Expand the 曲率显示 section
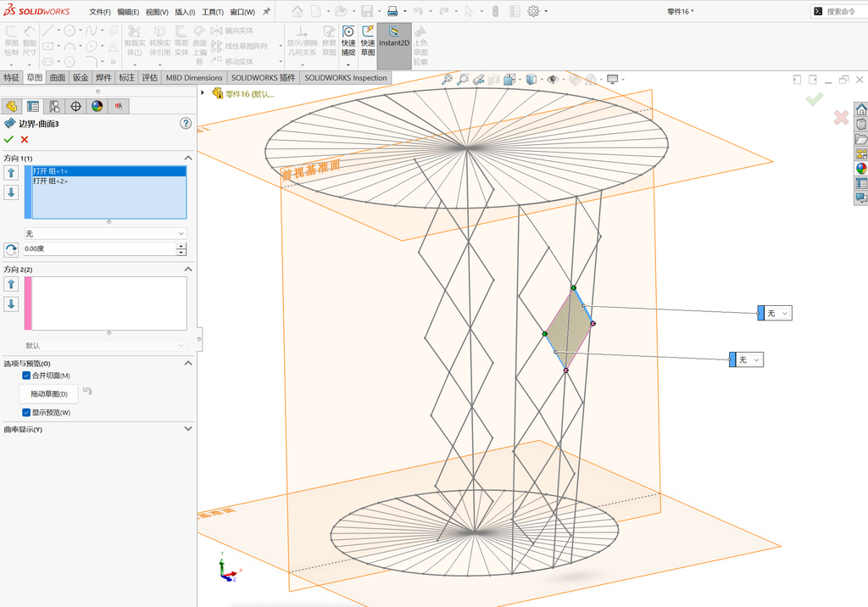The image size is (868, 607). tap(188, 429)
